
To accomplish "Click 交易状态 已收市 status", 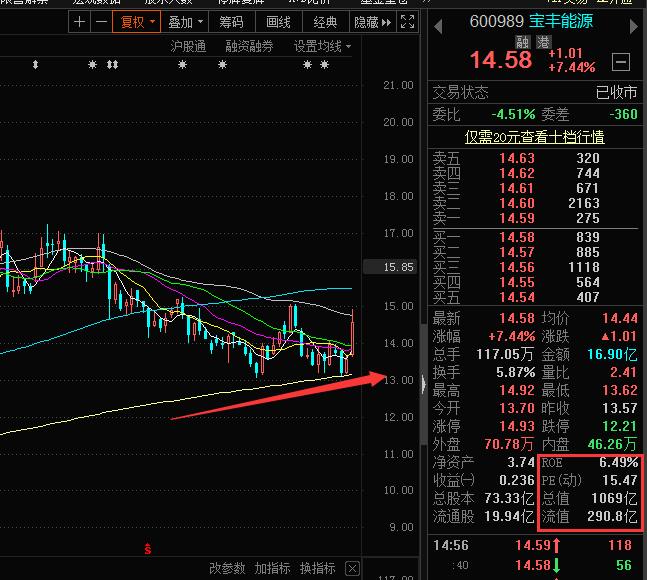I will [534, 92].
